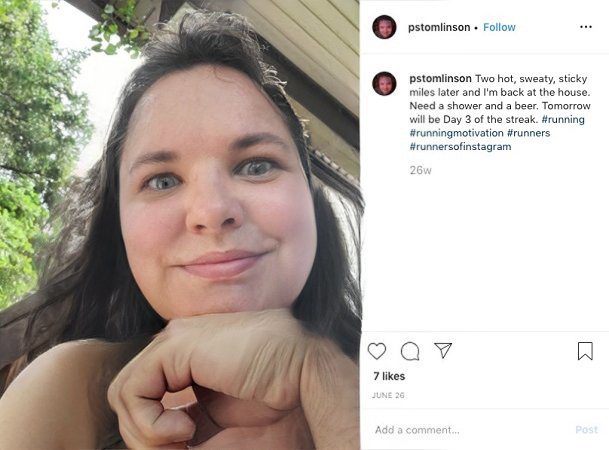This screenshot has width=609, height=450.
Task: Click the 26w timestamp under caption
Action: (420, 170)
